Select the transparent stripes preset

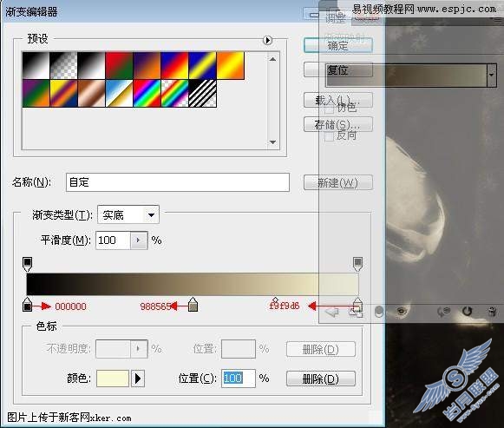pos(202,93)
